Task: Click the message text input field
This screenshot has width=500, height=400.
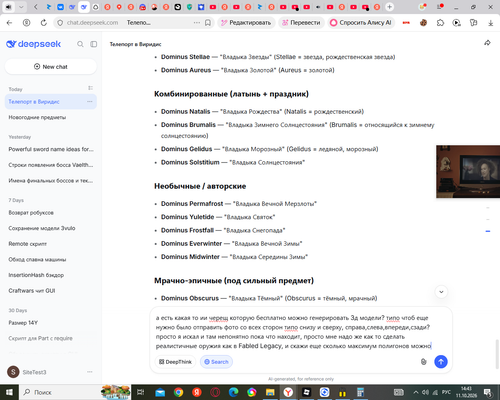Action: tap(293, 332)
